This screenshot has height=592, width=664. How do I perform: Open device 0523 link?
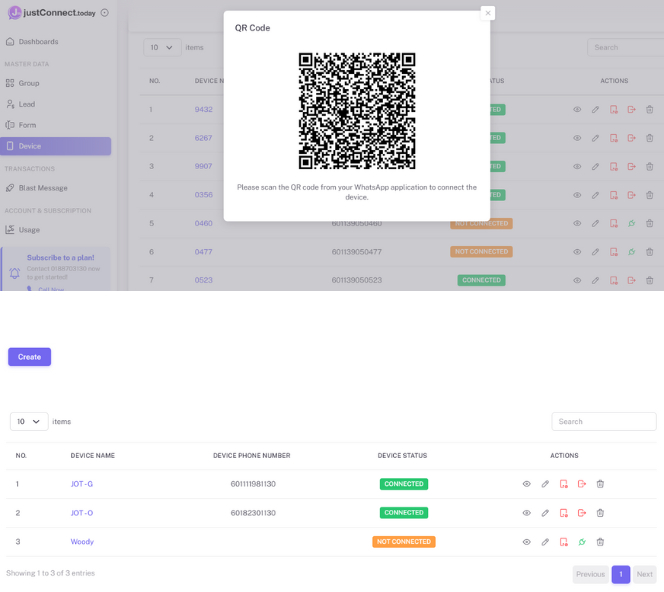pyautogui.click(x=204, y=280)
